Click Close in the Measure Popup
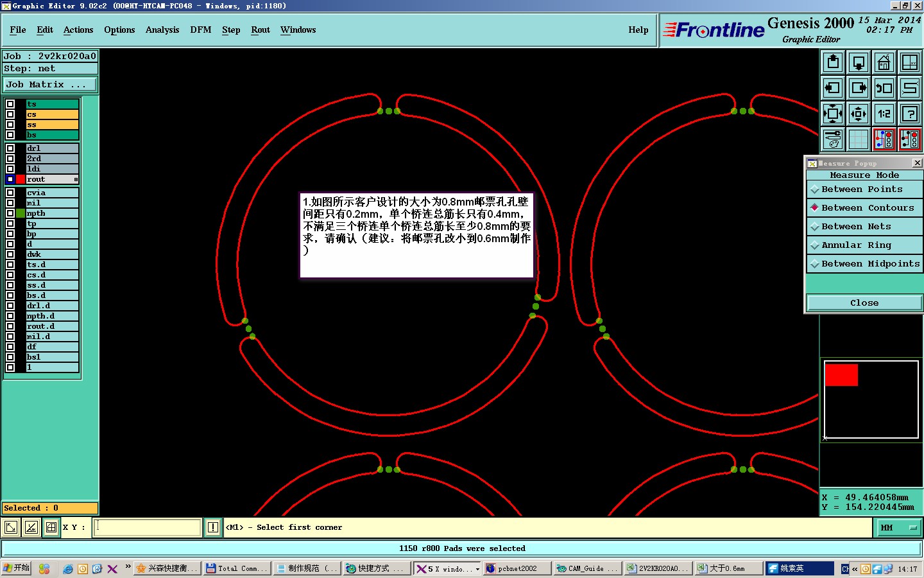The height and width of the screenshot is (578, 924). (x=864, y=303)
